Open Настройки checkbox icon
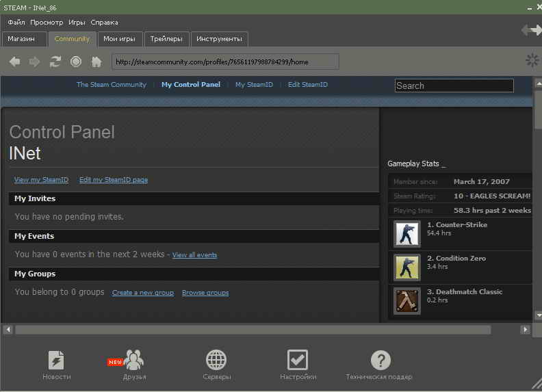Image resolution: width=542 pixels, height=392 pixels. pos(298,360)
